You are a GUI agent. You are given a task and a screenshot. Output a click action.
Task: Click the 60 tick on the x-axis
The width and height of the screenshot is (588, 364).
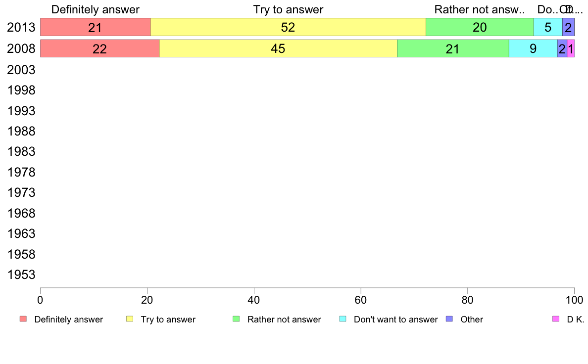pos(361,300)
